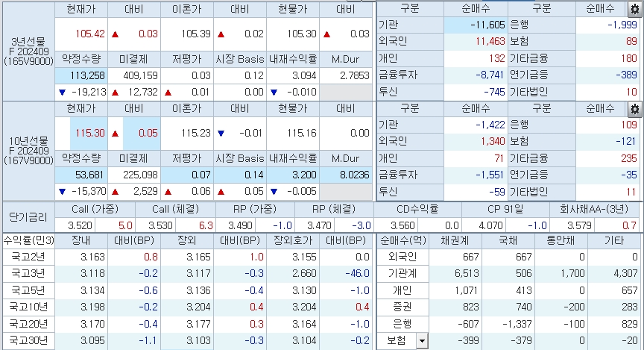
Task: Click the 3-year futures 현재가 value 105.42
Action: tap(81, 34)
